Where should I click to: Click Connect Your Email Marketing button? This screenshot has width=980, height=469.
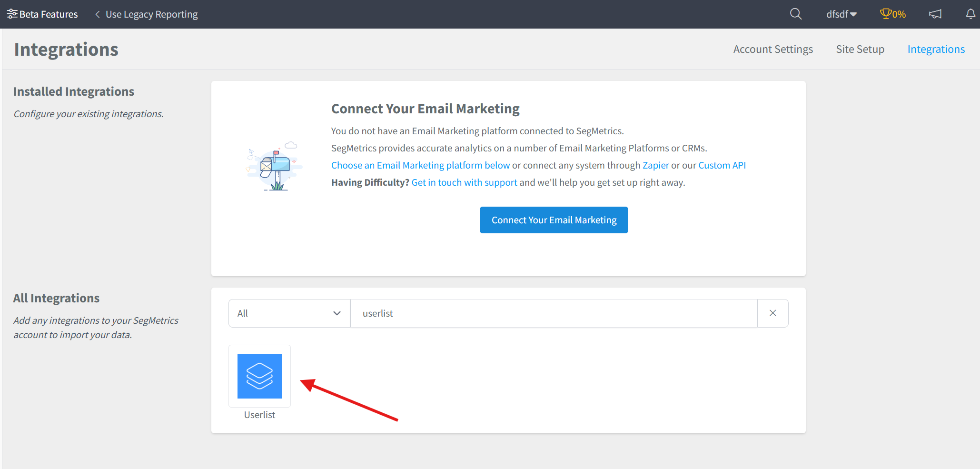pos(554,220)
